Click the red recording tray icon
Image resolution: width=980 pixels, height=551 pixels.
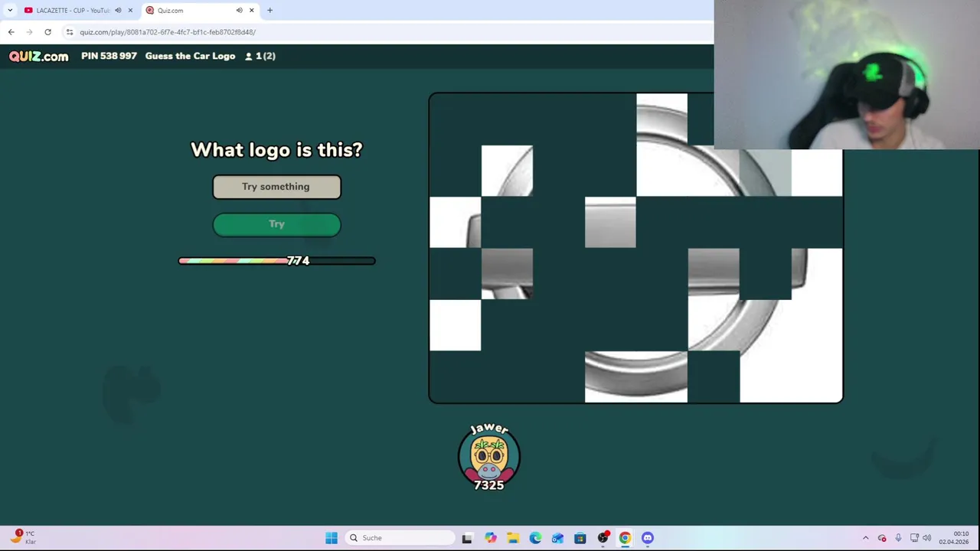[882, 538]
